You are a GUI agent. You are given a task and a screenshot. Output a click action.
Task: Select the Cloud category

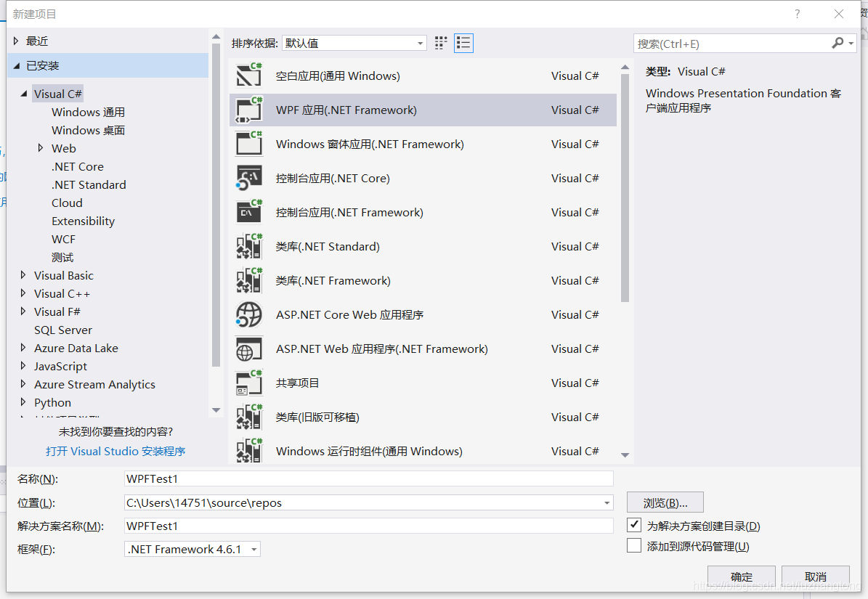click(67, 203)
